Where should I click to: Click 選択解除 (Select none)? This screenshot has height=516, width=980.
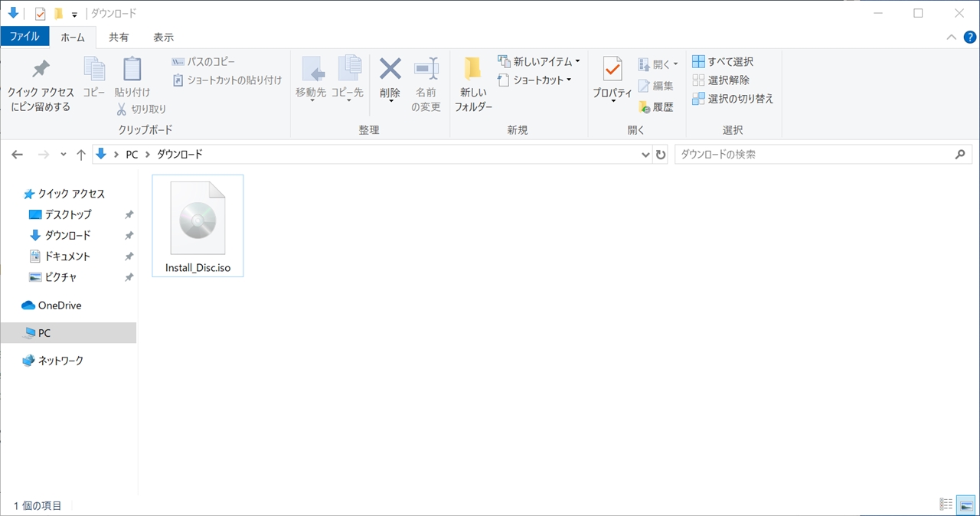(x=720, y=80)
